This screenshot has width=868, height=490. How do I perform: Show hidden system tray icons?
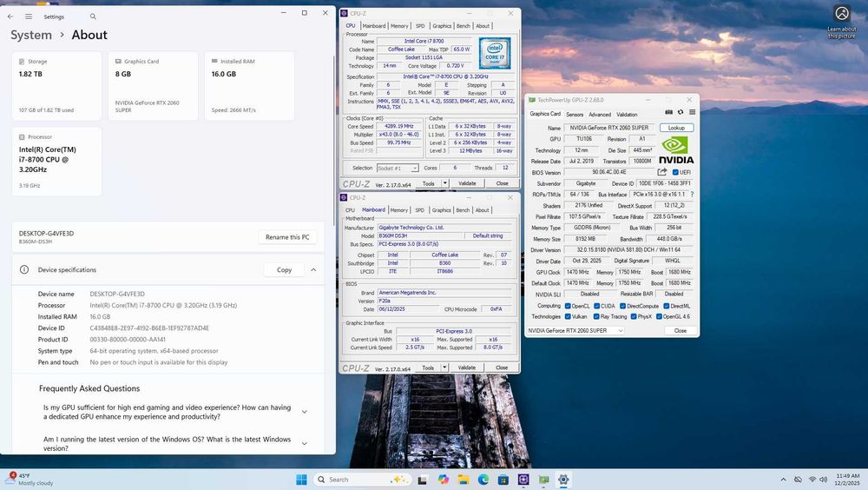coord(783,480)
